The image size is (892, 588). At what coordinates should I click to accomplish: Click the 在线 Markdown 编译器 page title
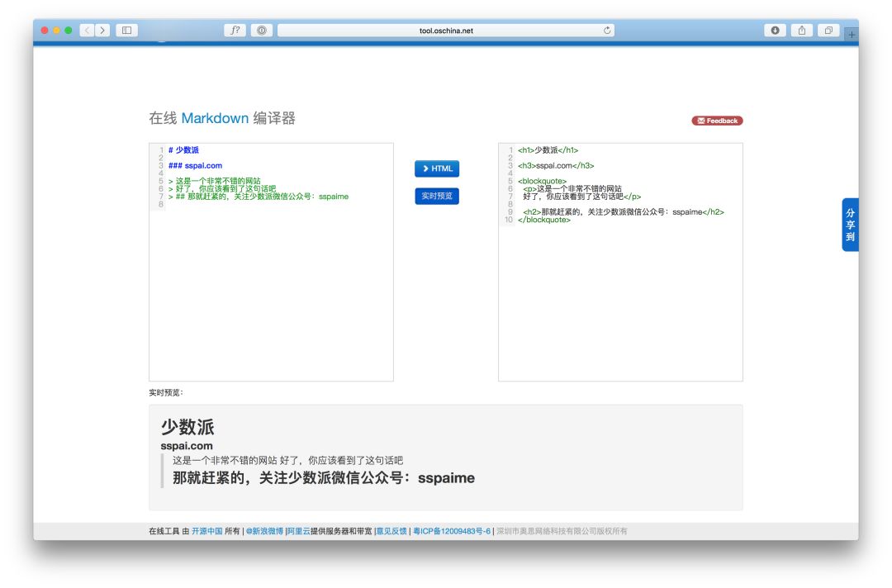[222, 118]
